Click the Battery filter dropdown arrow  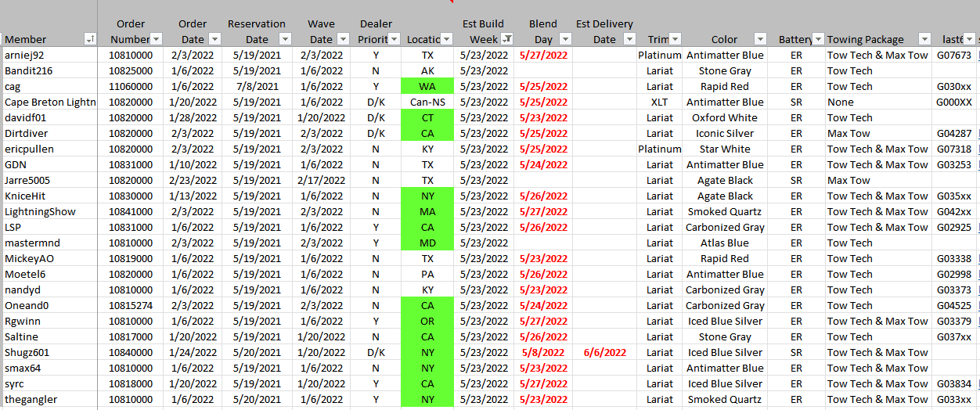[818, 39]
